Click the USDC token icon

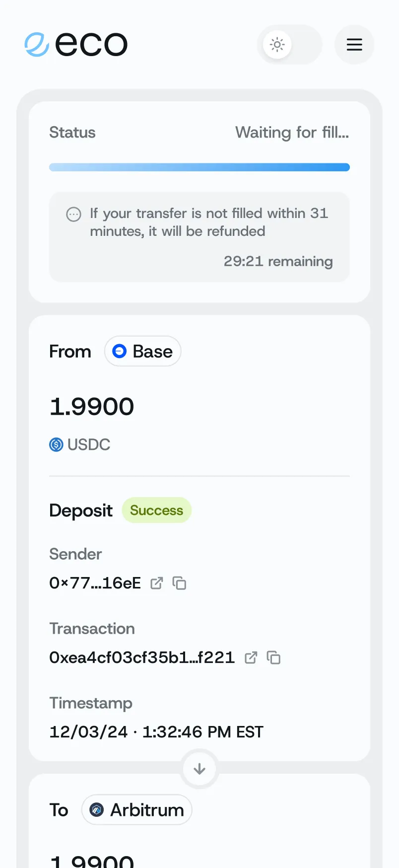tap(56, 444)
